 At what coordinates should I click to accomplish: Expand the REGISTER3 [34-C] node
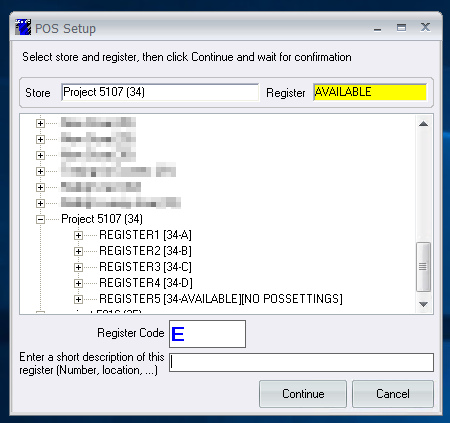tap(78, 267)
